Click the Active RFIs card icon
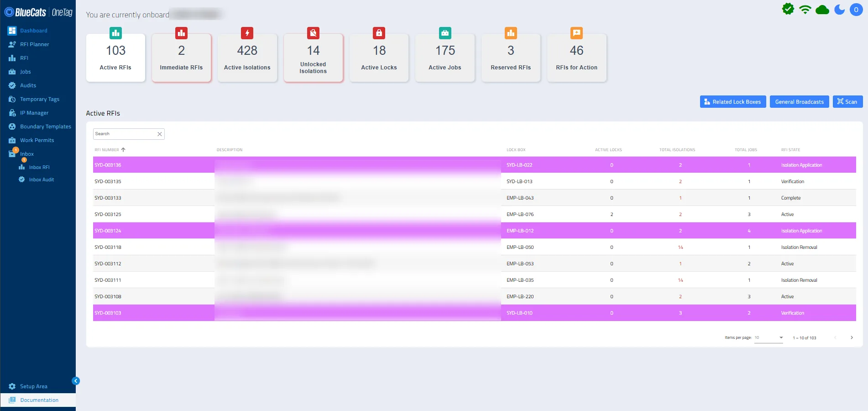Image resolution: width=868 pixels, height=411 pixels. coord(115,33)
